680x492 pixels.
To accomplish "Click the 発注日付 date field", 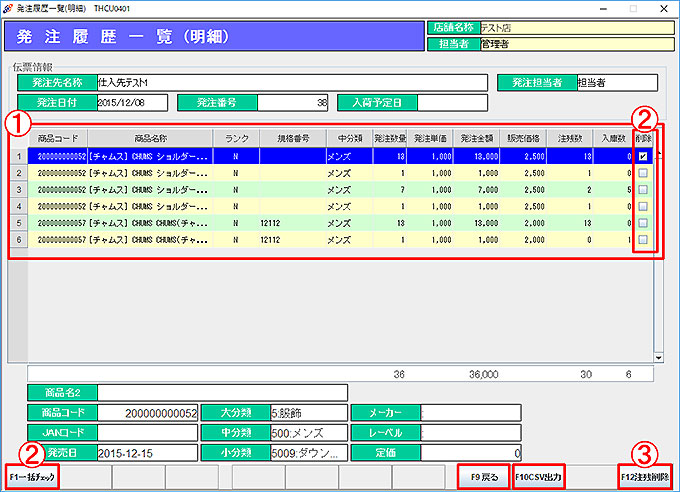I will click(132, 102).
